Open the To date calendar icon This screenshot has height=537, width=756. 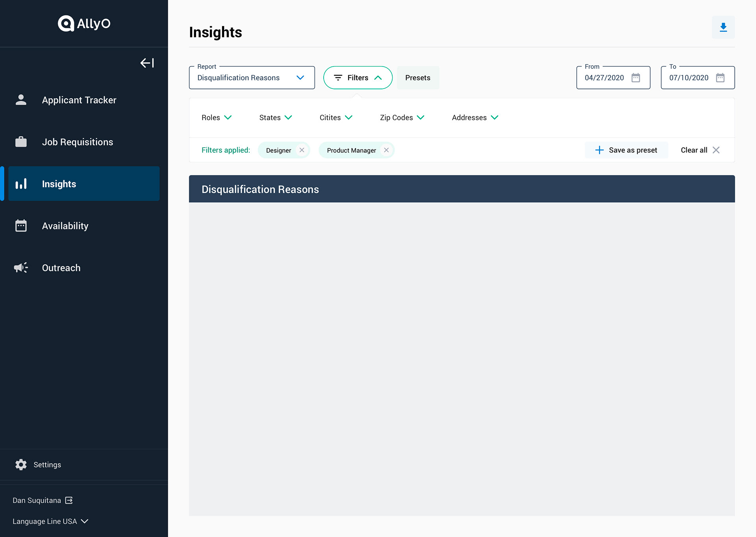click(721, 78)
